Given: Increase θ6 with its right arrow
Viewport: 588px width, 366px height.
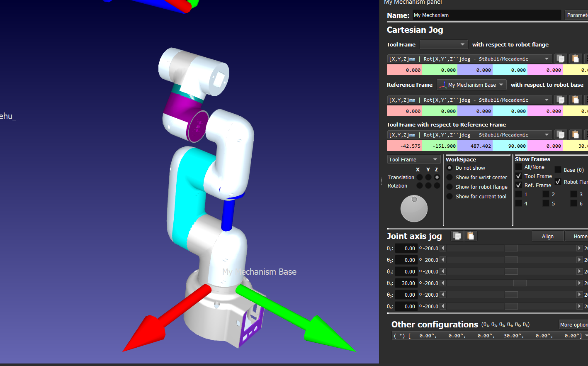Looking at the screenshot, I should point(579,306).
